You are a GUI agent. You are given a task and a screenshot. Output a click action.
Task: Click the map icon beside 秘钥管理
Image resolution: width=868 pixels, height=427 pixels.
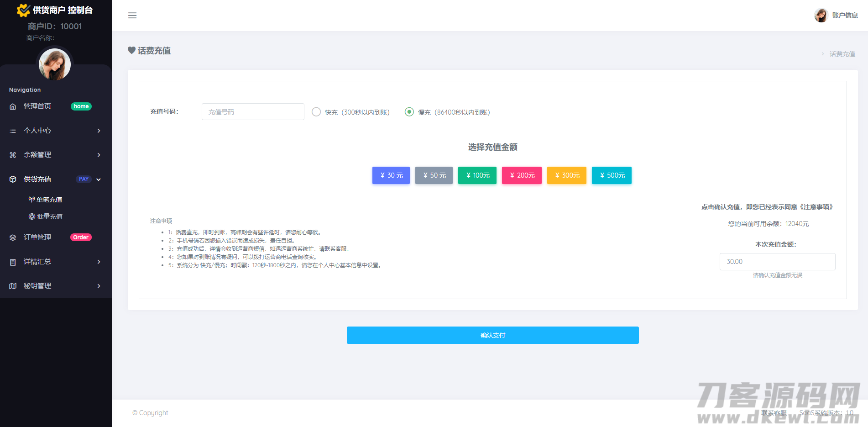[x=13, y=286]
